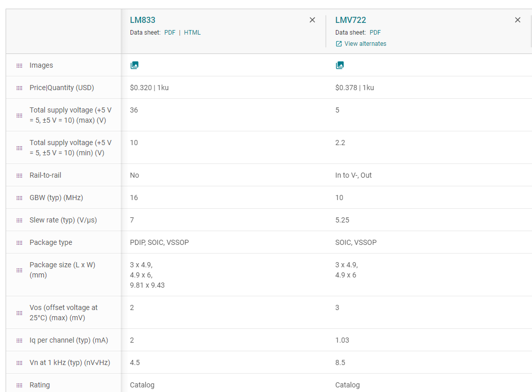The width and height of the screenshot is (532, 392).
Task: Click LMV722 price $0.378 | 1ku
Action: [355, 88]
